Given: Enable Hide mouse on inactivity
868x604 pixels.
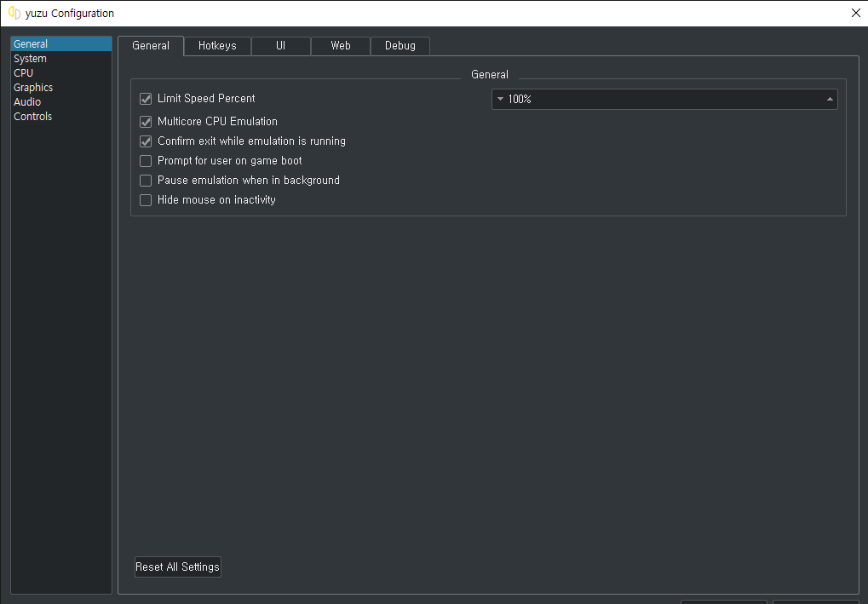Looking at the screenshot, I should pos(146,200).
